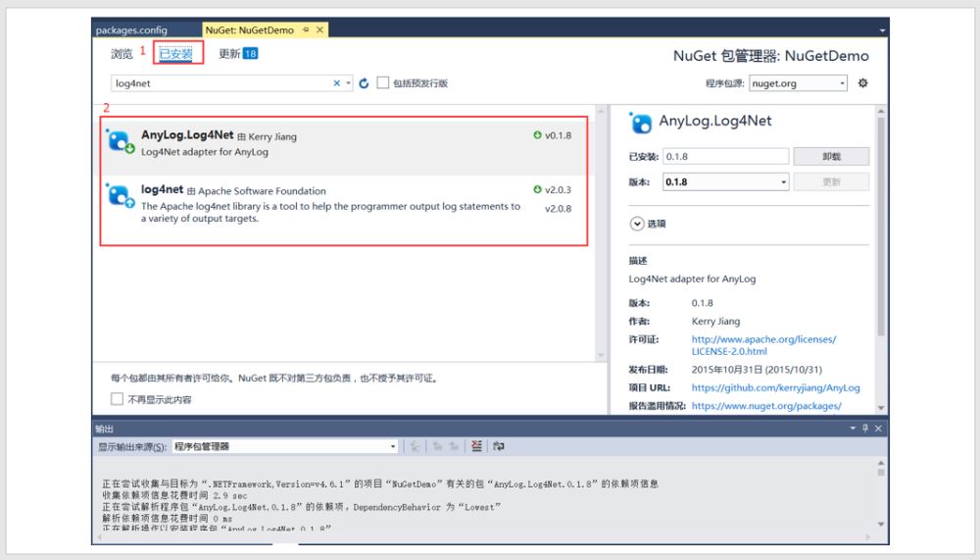Click description Log4Net adapter for AnyLog in details

pyautogui.click(x=692, y=280)
